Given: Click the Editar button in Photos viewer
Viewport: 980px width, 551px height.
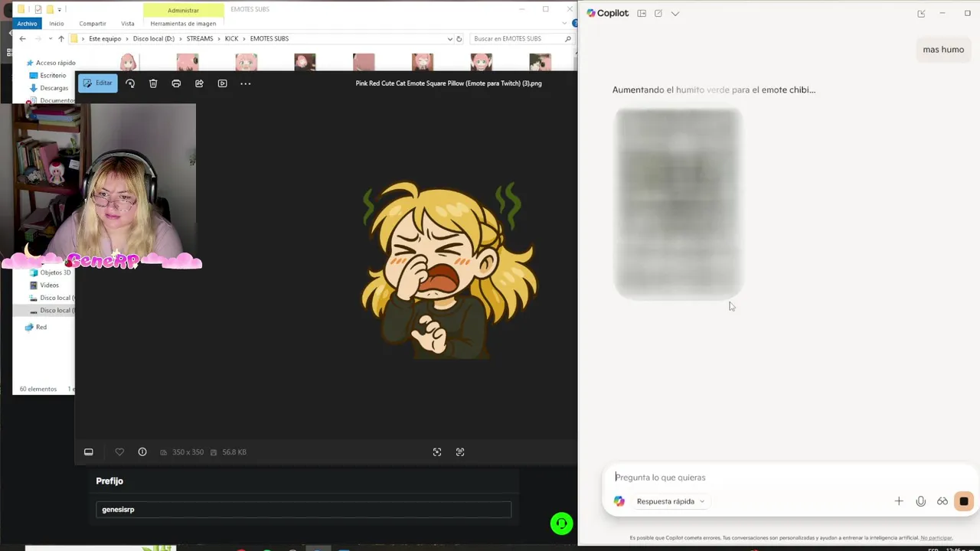Looking at the screenshot, I should pyautogui.click(x=97, y=83).
